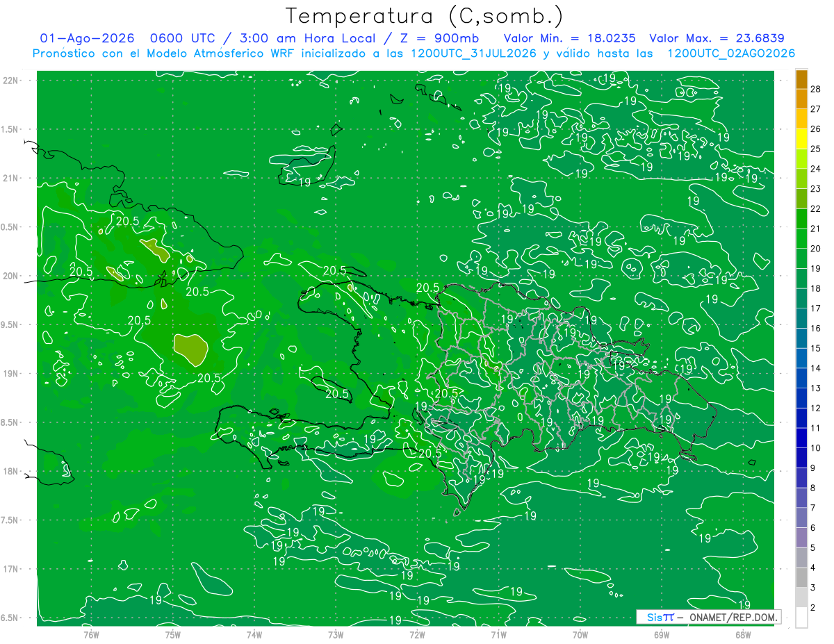The height and width of the screenshot is (644, 834).
Task: Select the date text '01-Ago-2026'
Action: (x=87, y=38)
